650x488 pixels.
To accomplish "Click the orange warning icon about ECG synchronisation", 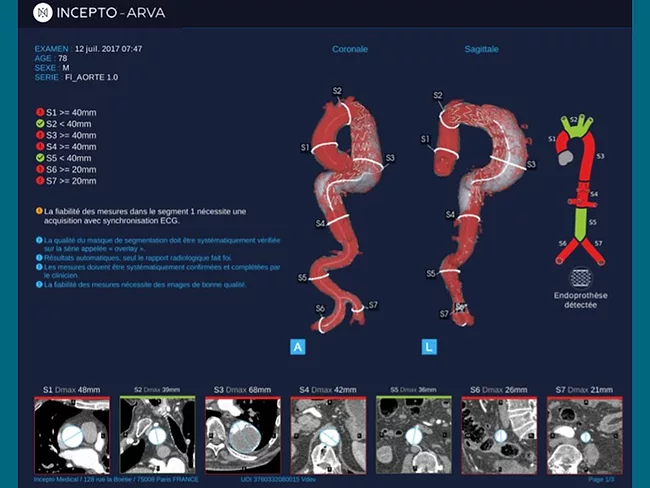I will click(38, 211).
